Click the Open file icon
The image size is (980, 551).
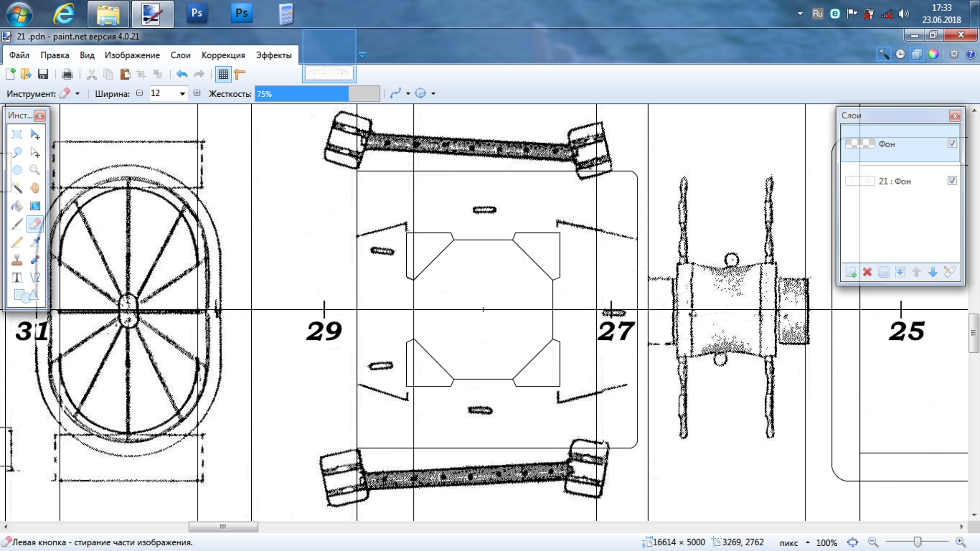click(x=26, y=74)
